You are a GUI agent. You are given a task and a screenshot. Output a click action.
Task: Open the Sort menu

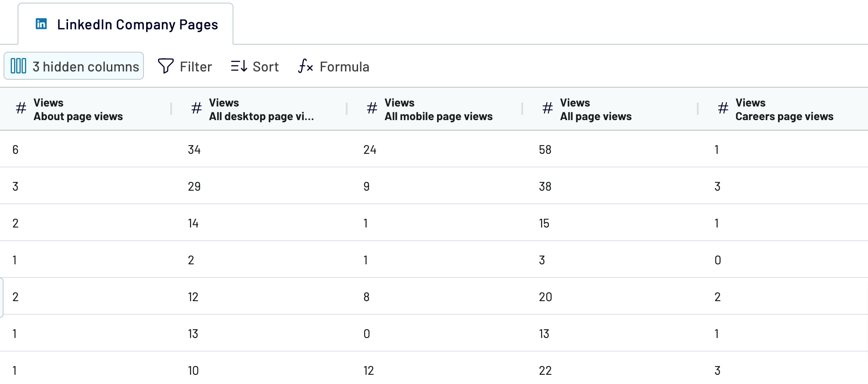(255, 66)
